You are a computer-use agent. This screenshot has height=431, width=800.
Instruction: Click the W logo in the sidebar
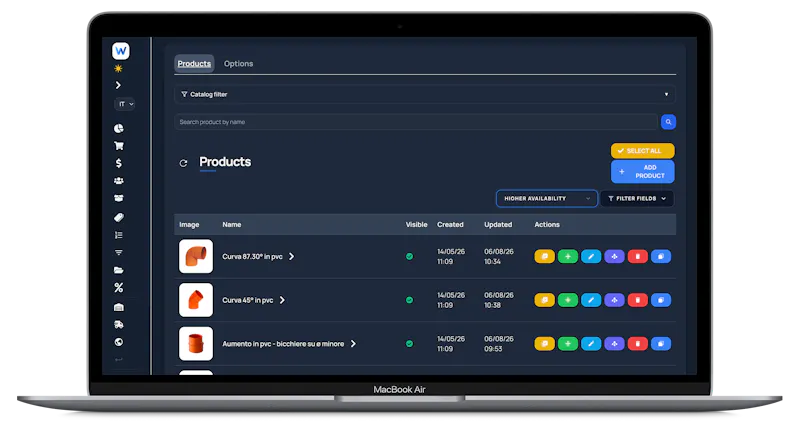coord(121,50)
